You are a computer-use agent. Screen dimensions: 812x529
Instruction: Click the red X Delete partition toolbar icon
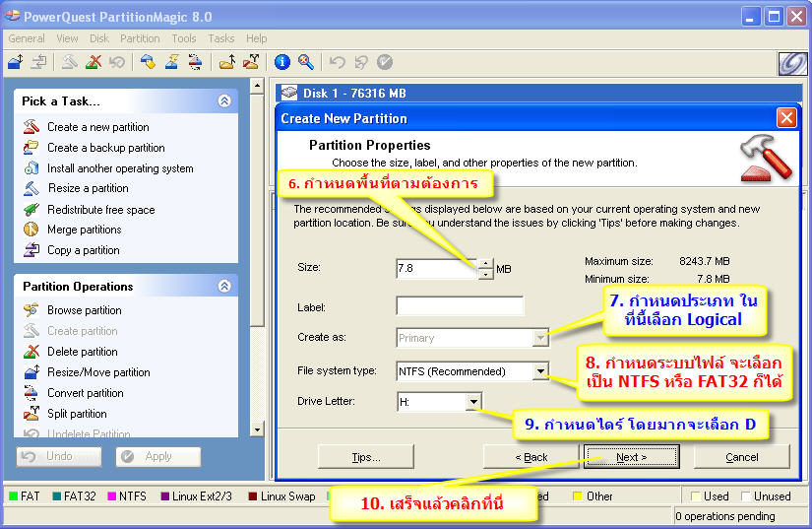(x=94, y=62)
